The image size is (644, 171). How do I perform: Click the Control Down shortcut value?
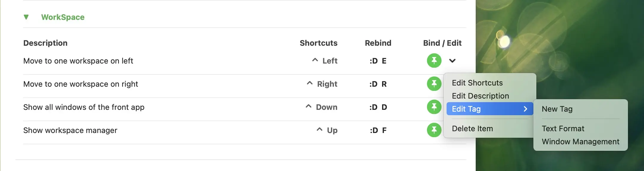tap(321, 107)
